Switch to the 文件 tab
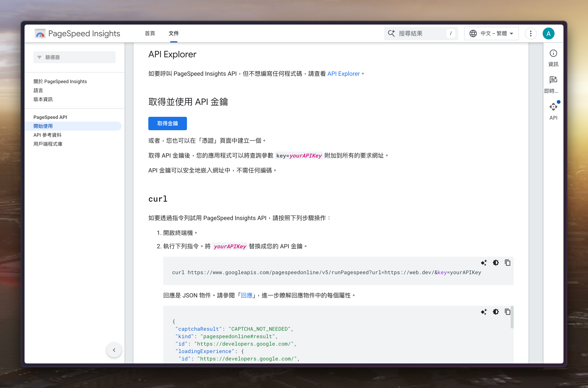 pyautogui.click(x=174, y=33)
